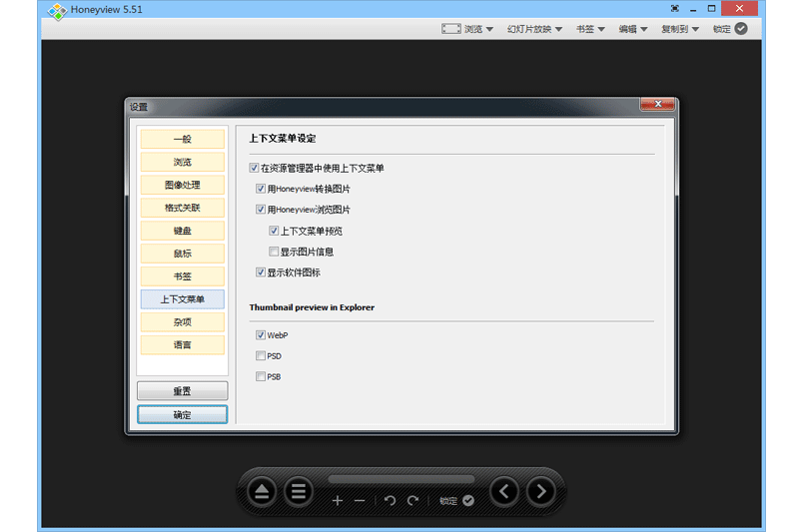
Task: Zoom out with the minus icon
Action: (x=360, y=501)
